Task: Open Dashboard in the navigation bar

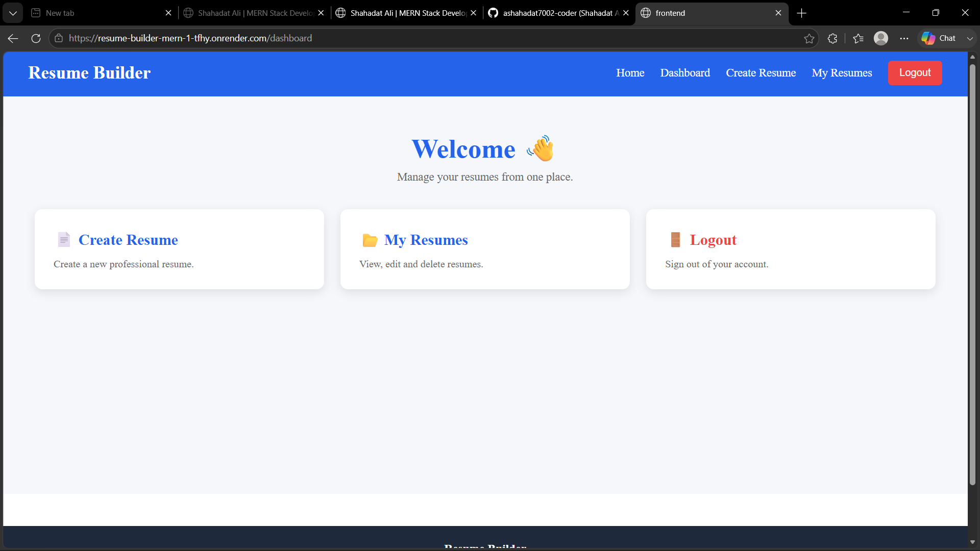Action: [x=685, y=73]
